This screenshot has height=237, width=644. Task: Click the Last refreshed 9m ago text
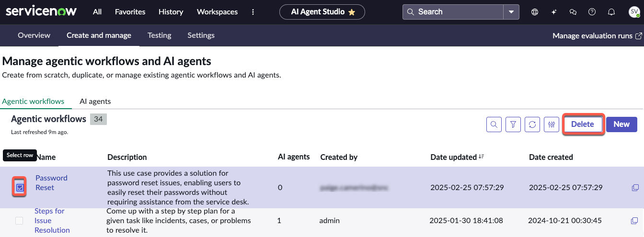coord(39,132)
